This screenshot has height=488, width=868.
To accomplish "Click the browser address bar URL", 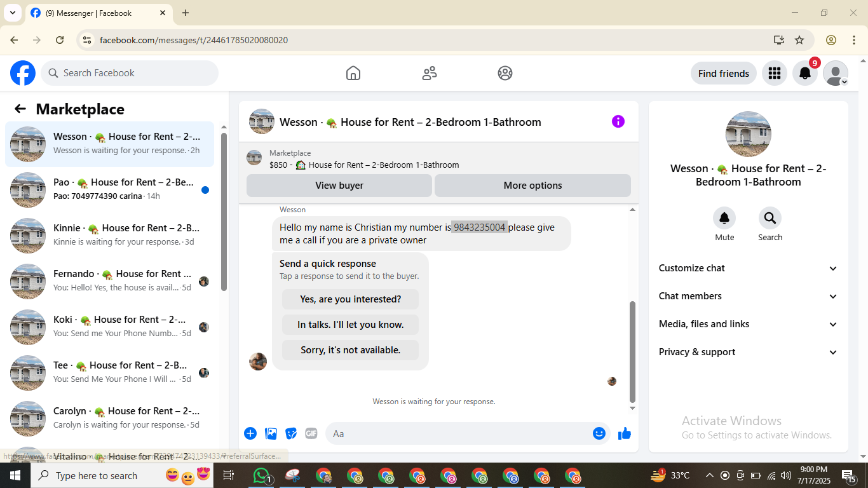I will (194, 40).
